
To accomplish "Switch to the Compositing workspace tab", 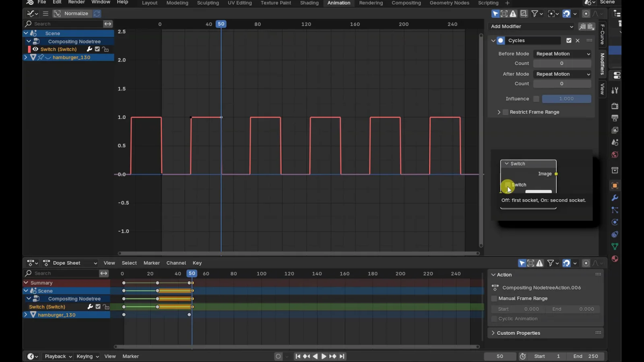I will [406, 3].
